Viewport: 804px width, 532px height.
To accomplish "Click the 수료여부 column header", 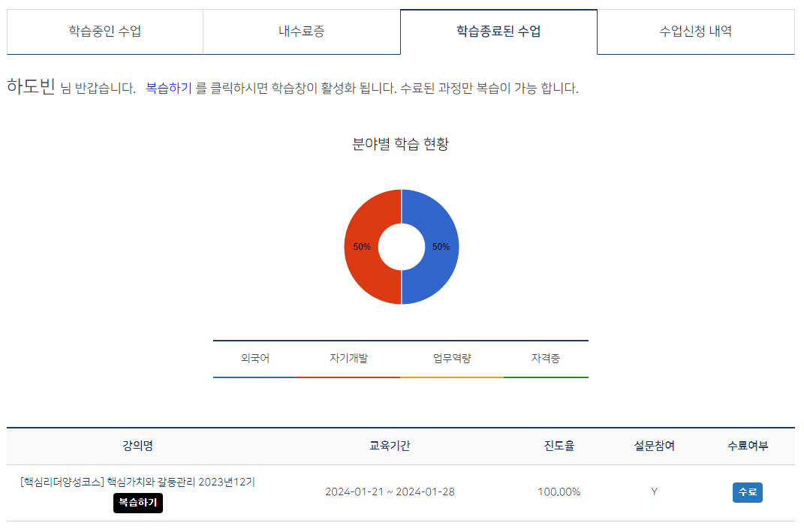I will [x=748, y=446].
